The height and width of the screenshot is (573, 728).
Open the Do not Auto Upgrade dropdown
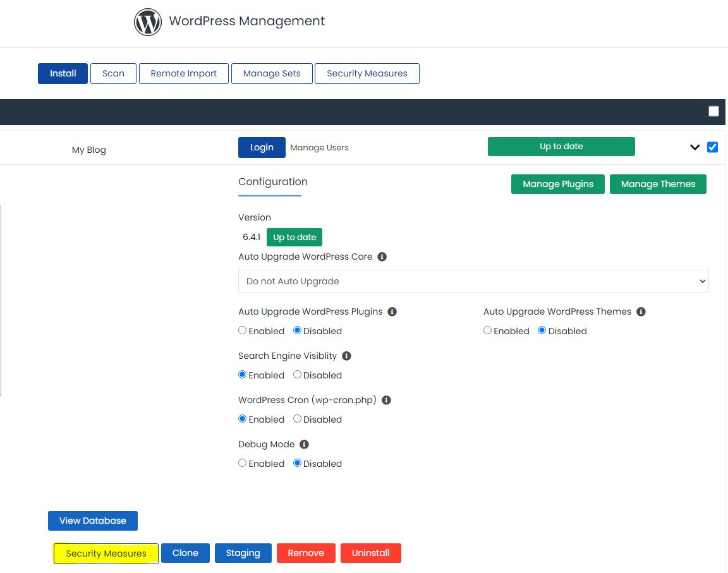(x=473, y=281)
